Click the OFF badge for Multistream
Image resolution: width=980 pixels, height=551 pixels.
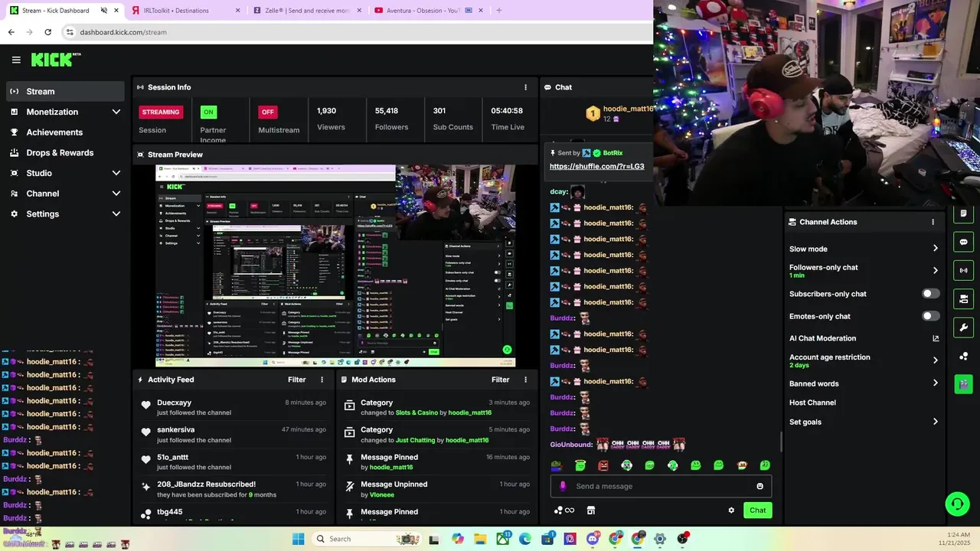(x=267, y=112)
